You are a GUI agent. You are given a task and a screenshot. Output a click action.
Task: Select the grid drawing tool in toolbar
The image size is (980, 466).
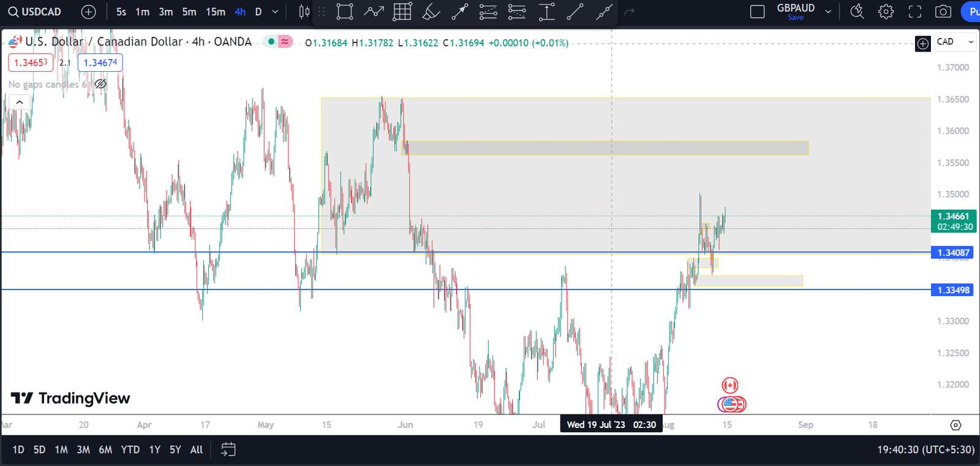402,12
